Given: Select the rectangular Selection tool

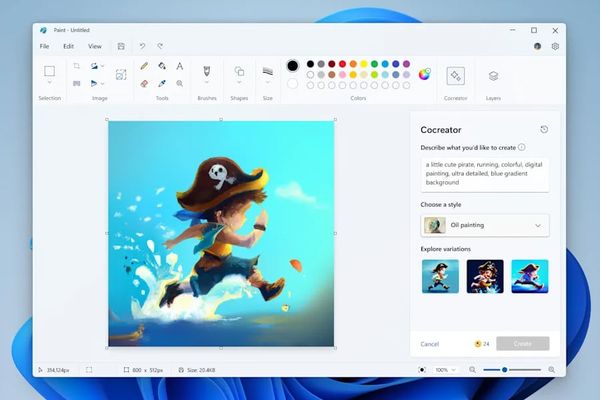Looking at the screenshot, I should (x=49, y=71).
